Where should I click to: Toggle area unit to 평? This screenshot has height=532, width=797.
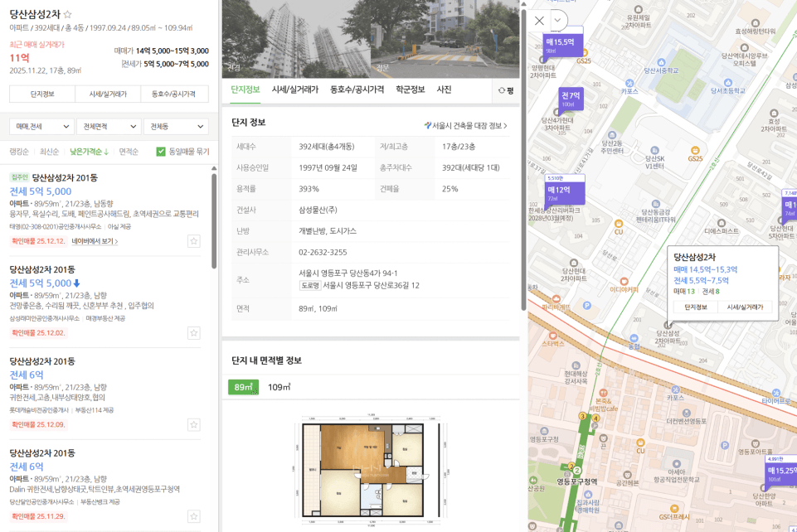[x=505, y=90]
